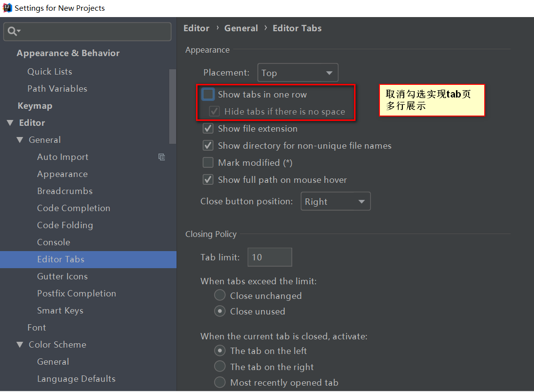Open Close button position dropdown
The image size is (534, 392).
click(x=336, y=201)
